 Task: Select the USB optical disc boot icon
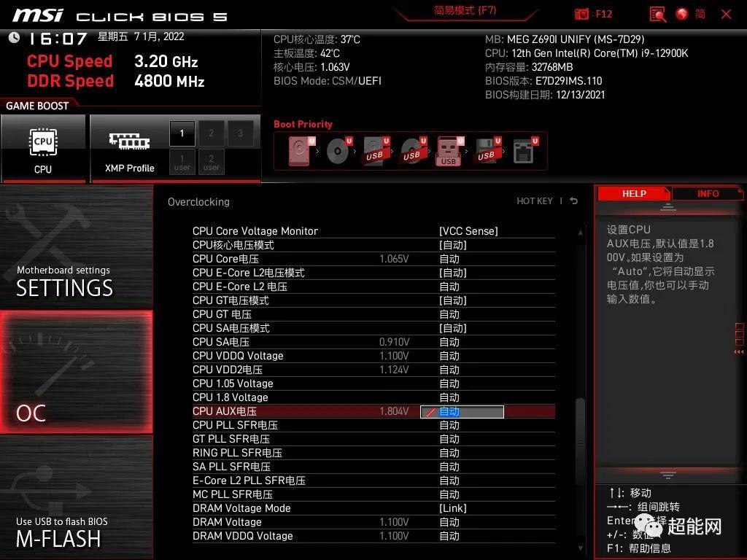(413, 151)
